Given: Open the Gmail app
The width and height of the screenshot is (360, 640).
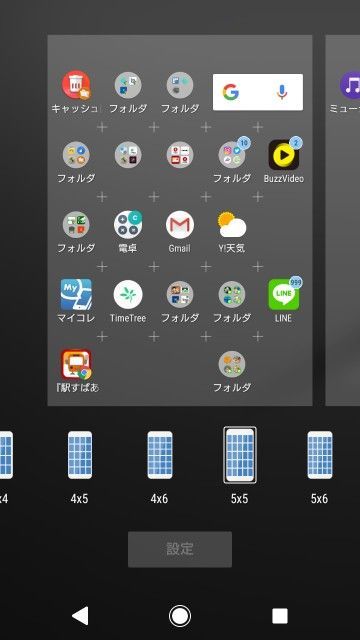Looking at the screenshot, I should tap(180, 224).
